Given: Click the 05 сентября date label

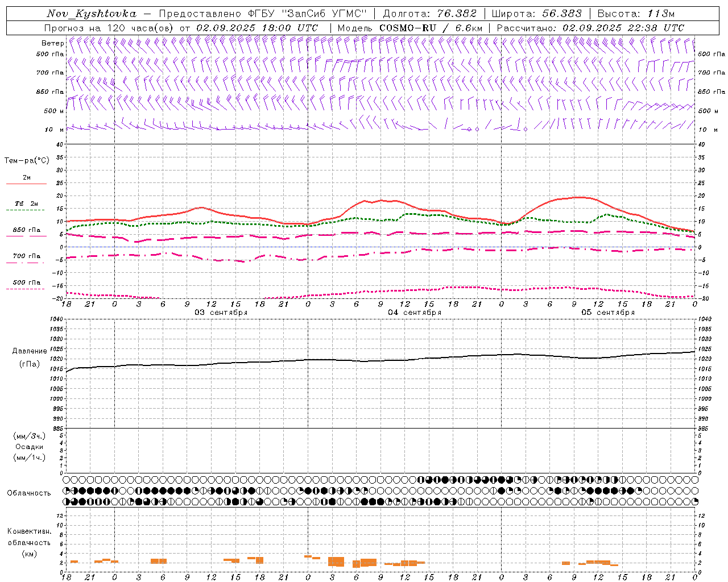Looking at the screenshot, I should click(x=607, y=313).
